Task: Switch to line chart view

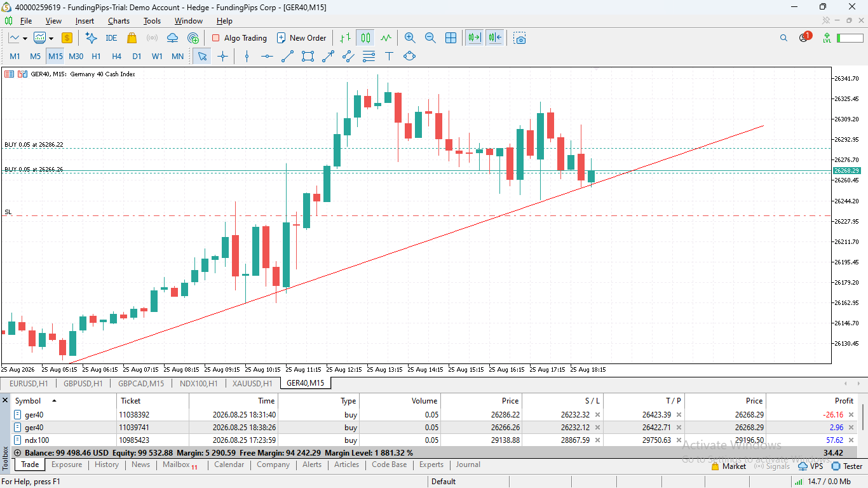Action: point(386,38)
